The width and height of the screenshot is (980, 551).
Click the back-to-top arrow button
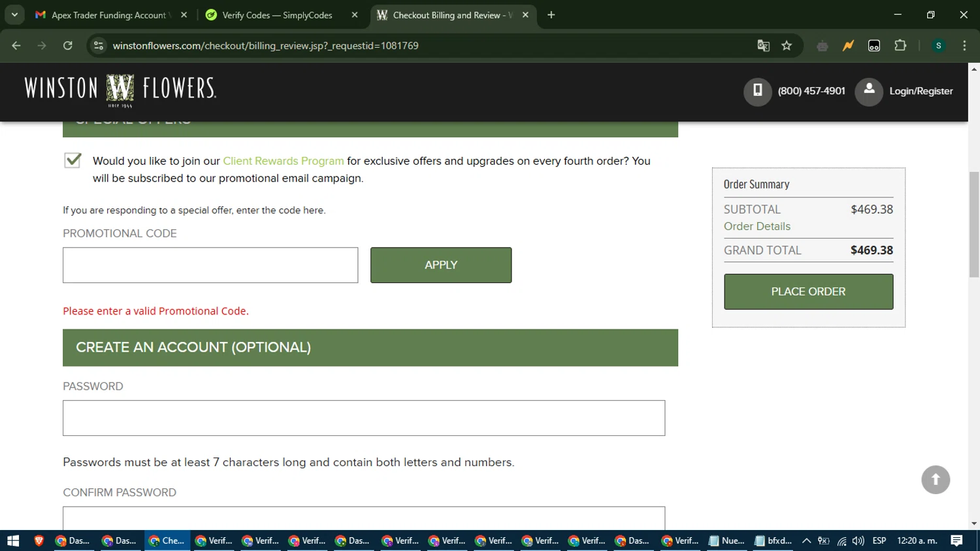[x=936, y=480]
